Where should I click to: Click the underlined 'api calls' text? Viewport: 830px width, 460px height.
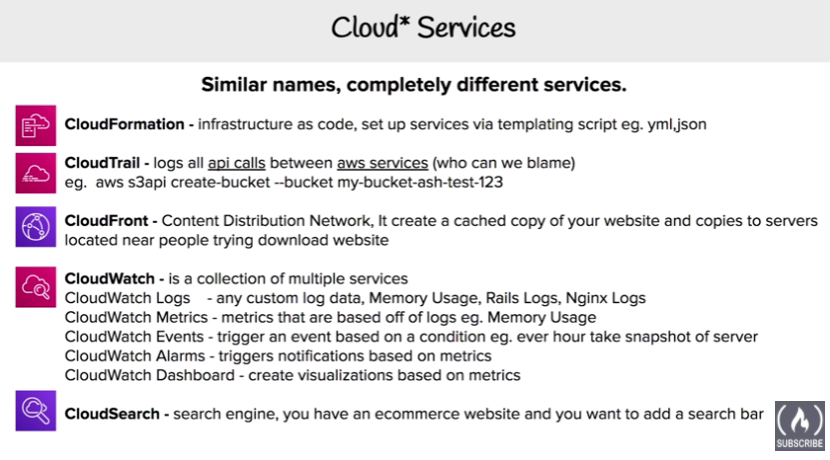pos(237,163)
